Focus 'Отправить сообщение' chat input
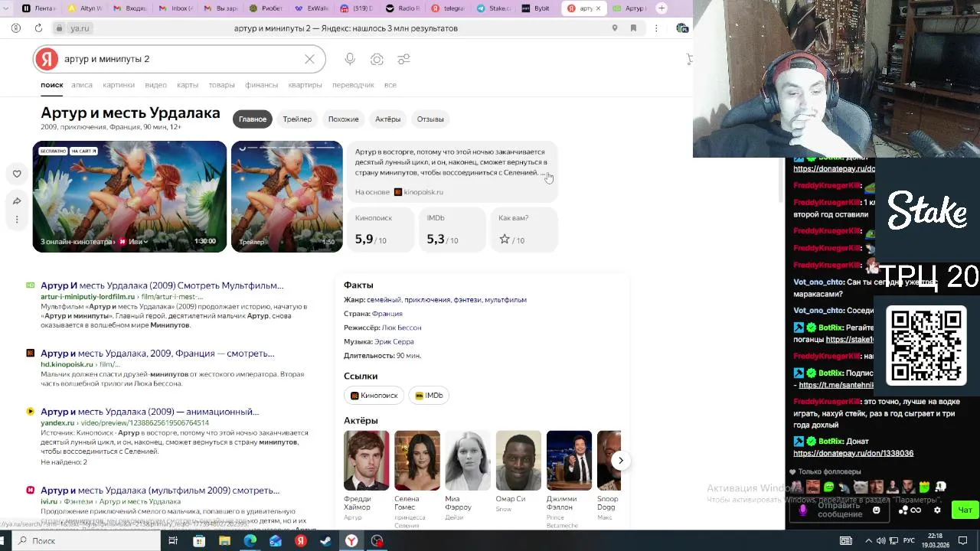This screenshot has height=551, width=980. click(838, 510)
